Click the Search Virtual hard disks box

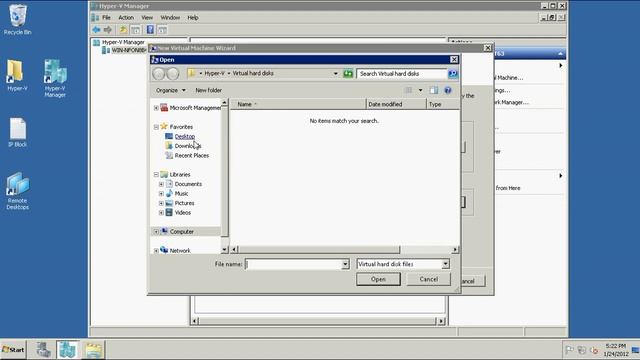point(402,73)
